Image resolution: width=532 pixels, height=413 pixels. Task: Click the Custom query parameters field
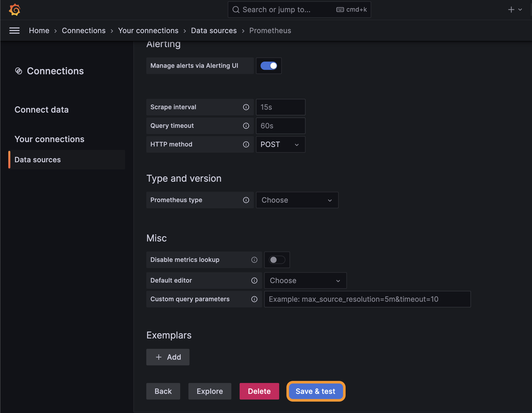[367, 299]
